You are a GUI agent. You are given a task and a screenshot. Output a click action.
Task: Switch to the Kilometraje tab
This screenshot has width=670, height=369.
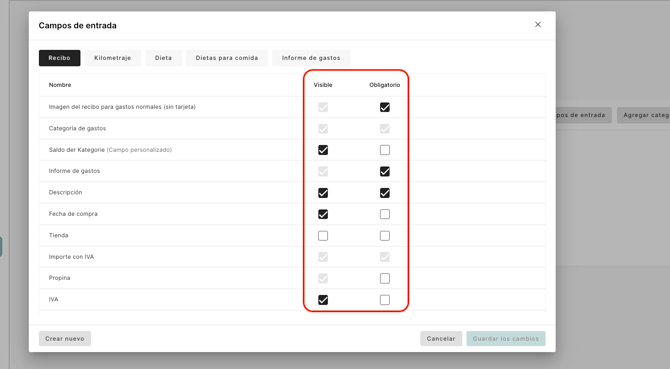coord(113,58)
